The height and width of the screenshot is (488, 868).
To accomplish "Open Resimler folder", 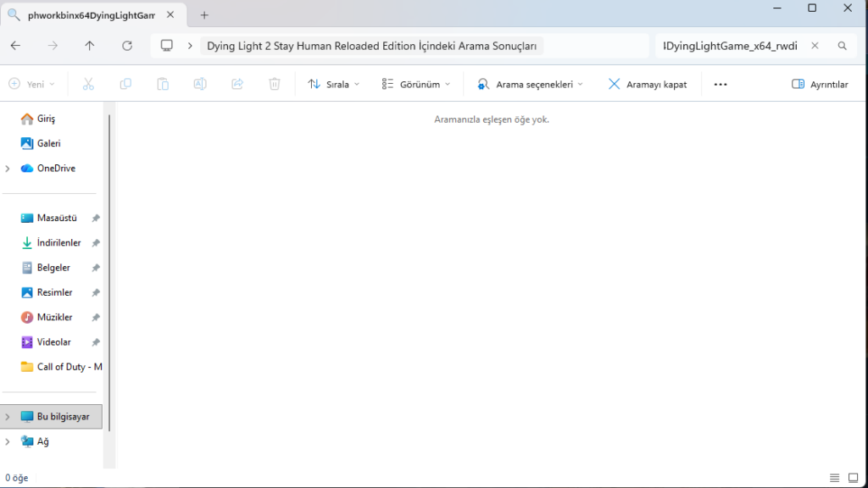I will pyautogui.click(x=54, y=292).
